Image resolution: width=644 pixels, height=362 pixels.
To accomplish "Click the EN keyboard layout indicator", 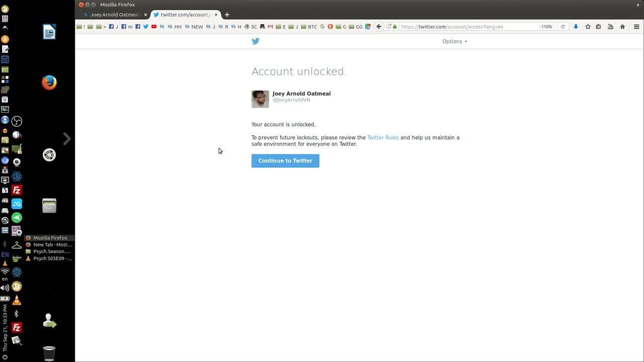I will click(5, 254).
